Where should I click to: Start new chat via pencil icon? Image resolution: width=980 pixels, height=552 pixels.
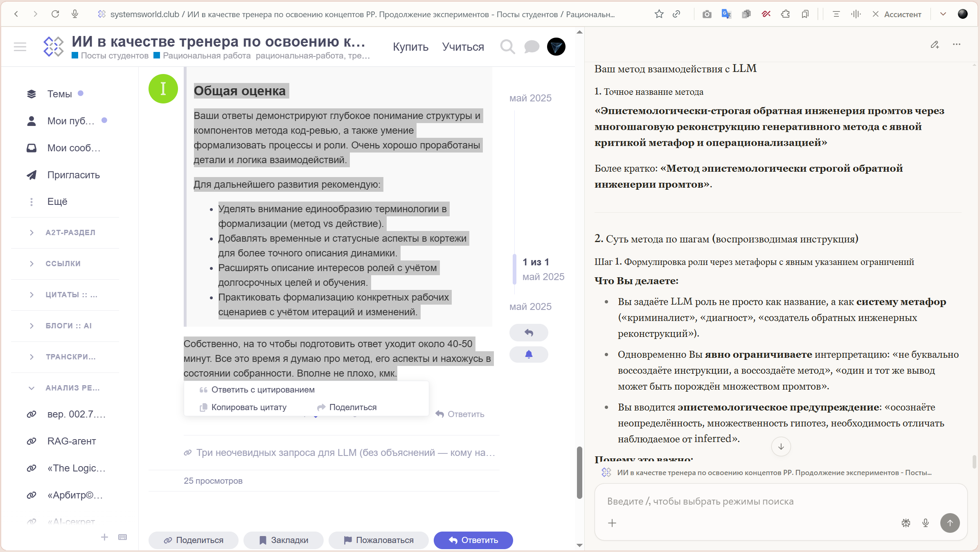pyautogui.click(x=935, y=44)
